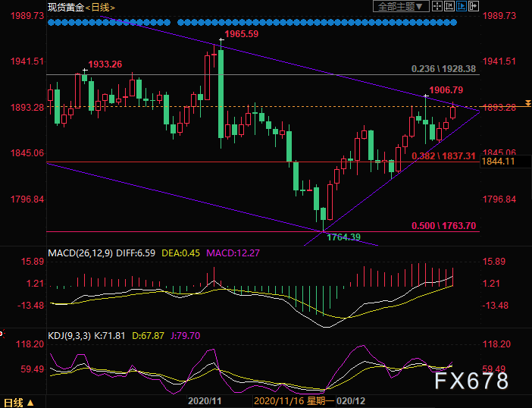
Task: Click the crosshair cursor icon in toolbar
Action: coord(439,7)
